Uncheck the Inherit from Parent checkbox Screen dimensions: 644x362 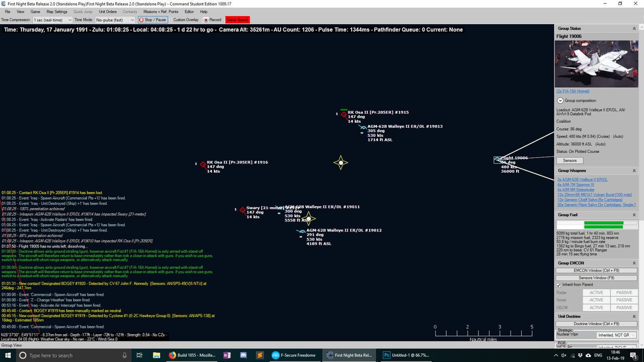(559, 285)
